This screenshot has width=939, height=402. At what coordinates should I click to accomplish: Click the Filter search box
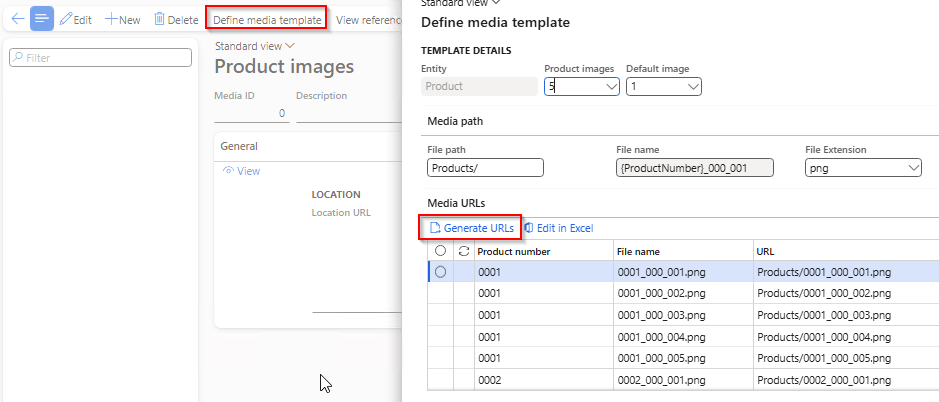tap(100, 58)
